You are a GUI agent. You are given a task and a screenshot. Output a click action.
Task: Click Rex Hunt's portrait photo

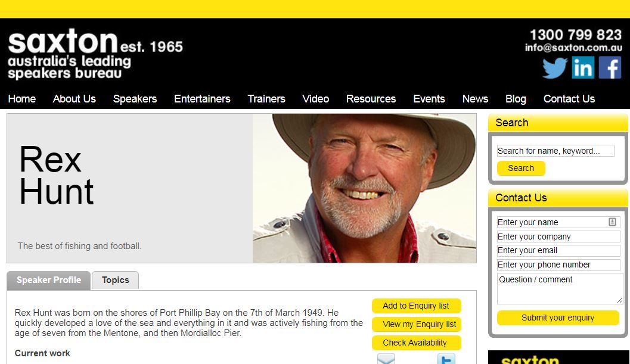click(x=364, y=188)
